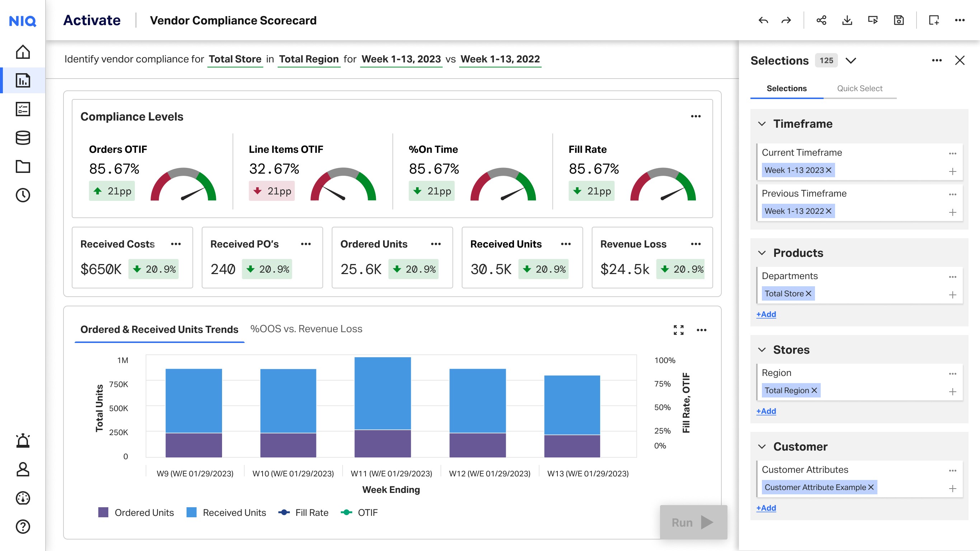Open %OOS vs. Revenue Loss tab
The image size is (980, 551).
click(x=306, y=329)
